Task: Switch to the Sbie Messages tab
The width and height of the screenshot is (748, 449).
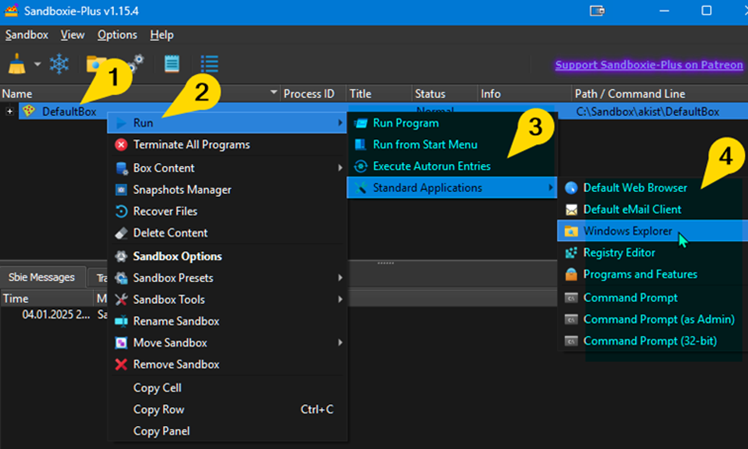Action: click(x=42, y=277)
